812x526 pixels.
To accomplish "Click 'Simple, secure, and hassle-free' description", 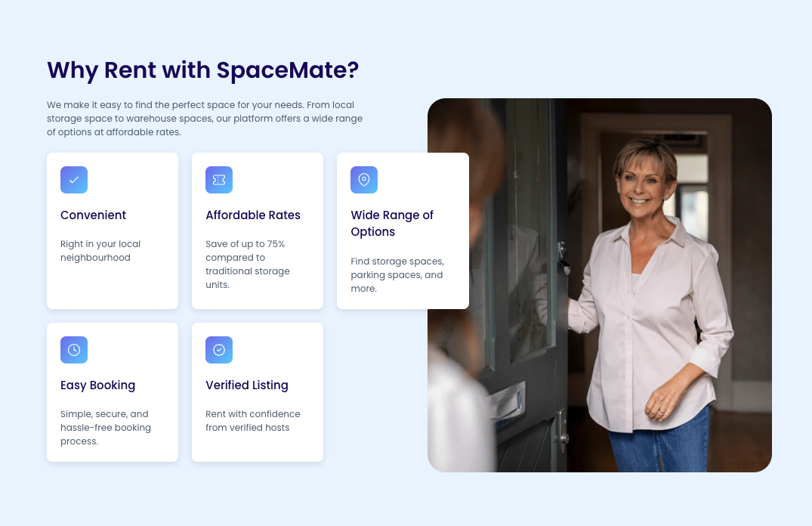I will coord(106,428).
